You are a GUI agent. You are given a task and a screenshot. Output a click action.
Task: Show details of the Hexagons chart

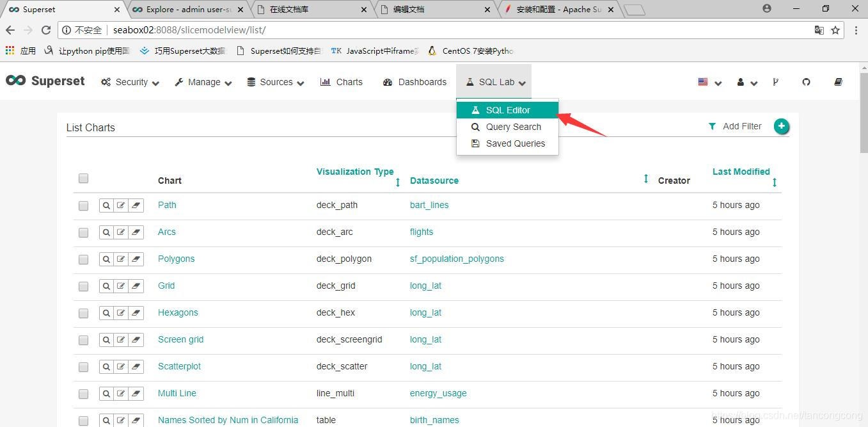[106, 313]
